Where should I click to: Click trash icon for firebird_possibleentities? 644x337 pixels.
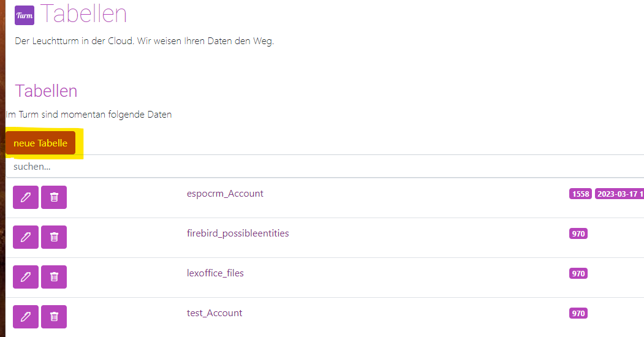pos(54,237)
